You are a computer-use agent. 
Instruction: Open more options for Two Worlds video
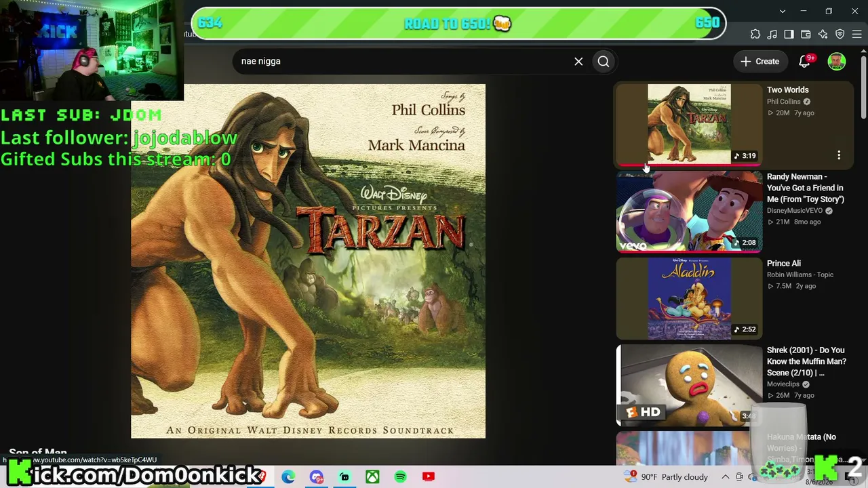pyautogui.click(x=839, y=156)
